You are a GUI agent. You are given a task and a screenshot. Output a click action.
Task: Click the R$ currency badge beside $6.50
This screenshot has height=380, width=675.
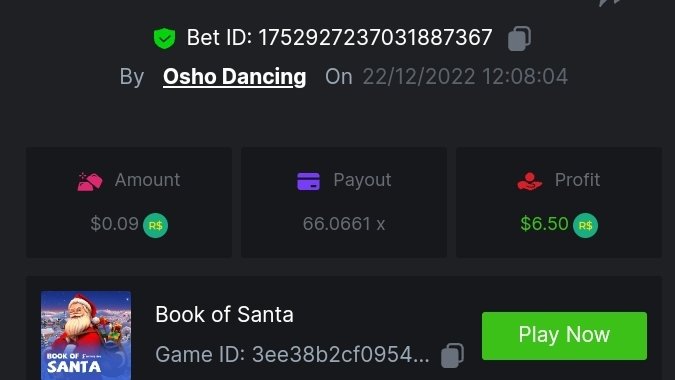tap(585, 226)
